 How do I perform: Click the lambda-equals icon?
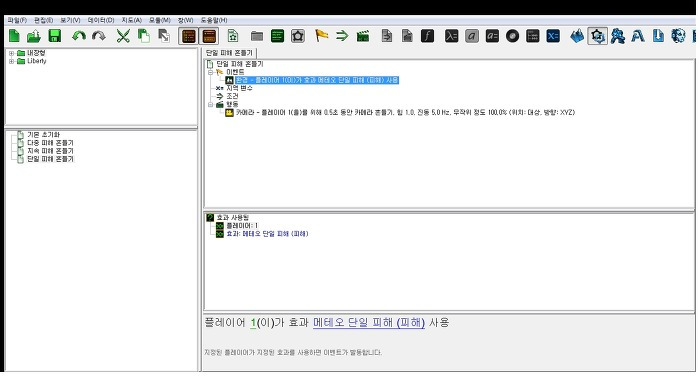click(x=451, y=36)
